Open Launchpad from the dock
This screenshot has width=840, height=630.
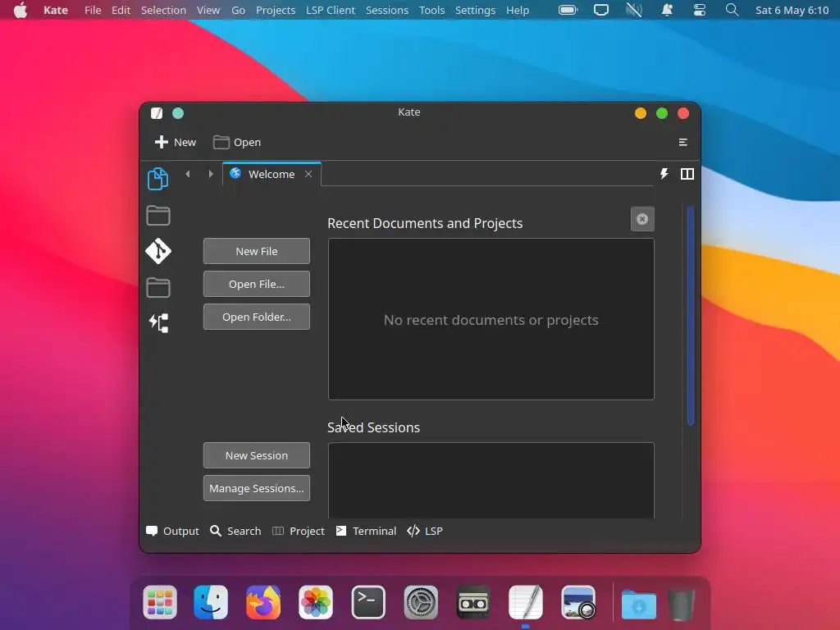click(160, 602)
